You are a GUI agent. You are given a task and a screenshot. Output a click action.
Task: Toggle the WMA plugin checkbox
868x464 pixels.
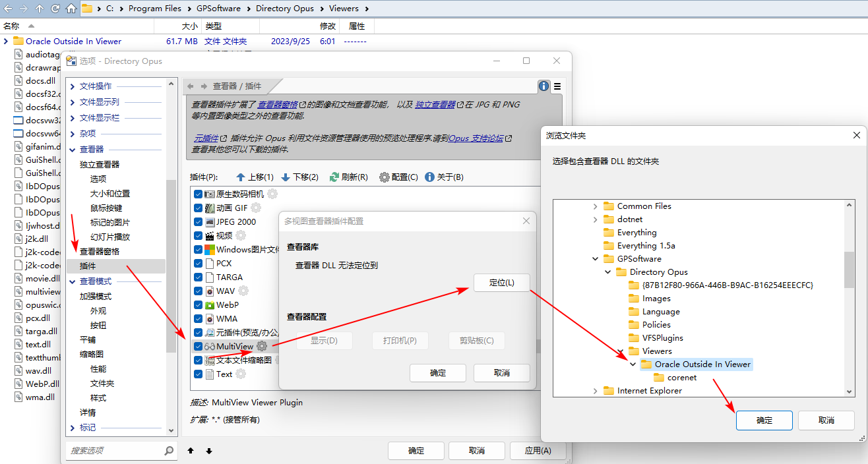[x=198, y=319]
